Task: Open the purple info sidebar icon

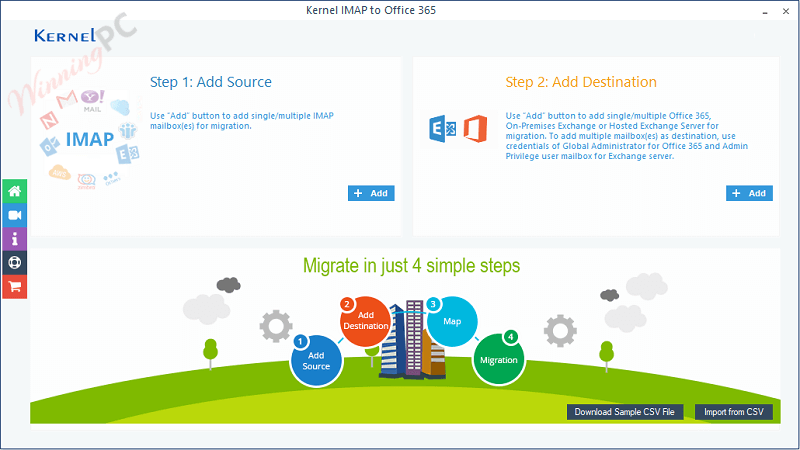Action: click(14, 239)
